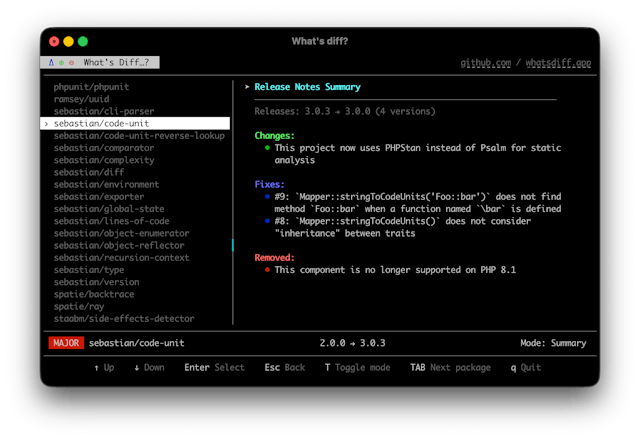Click the green bullet under Changes
The width and height of the screenshot is (640, 440).
tap(268, 148)
